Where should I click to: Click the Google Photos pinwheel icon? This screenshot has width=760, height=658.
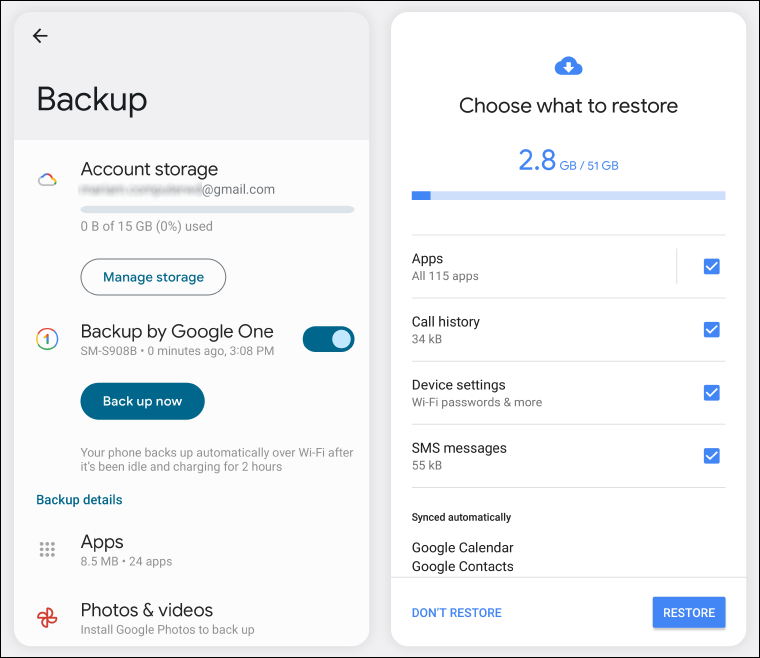(x=47, y=617)
